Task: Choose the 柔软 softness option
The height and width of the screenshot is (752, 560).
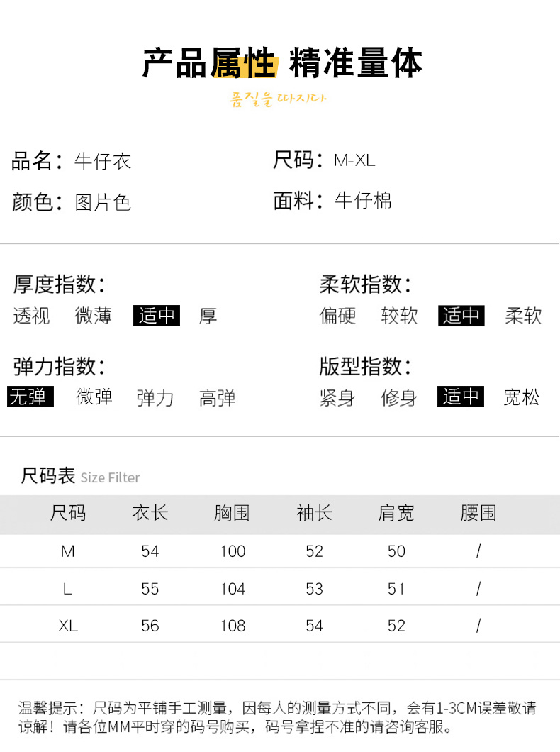Action: [523, 316]
